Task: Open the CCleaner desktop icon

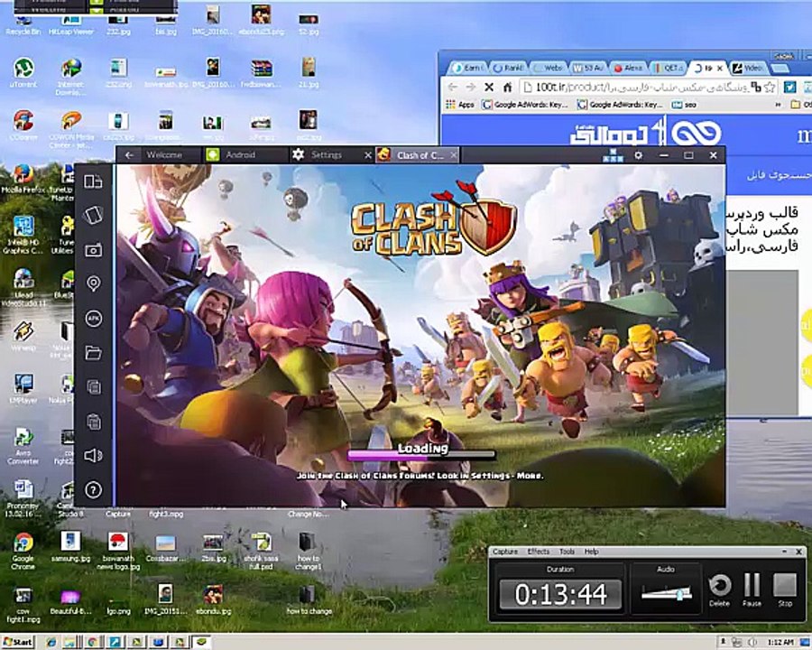Action: [23, 126]
